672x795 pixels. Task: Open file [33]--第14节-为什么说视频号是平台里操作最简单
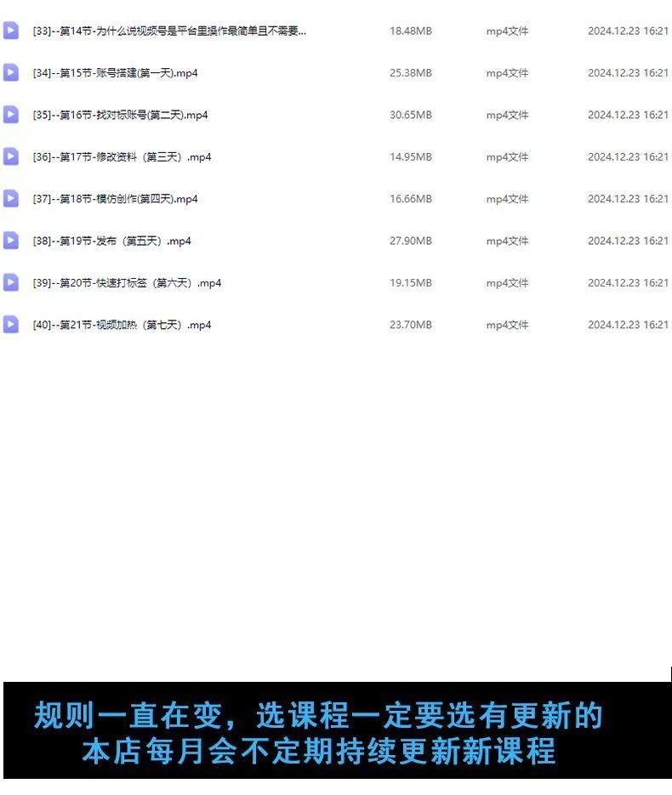169,31
